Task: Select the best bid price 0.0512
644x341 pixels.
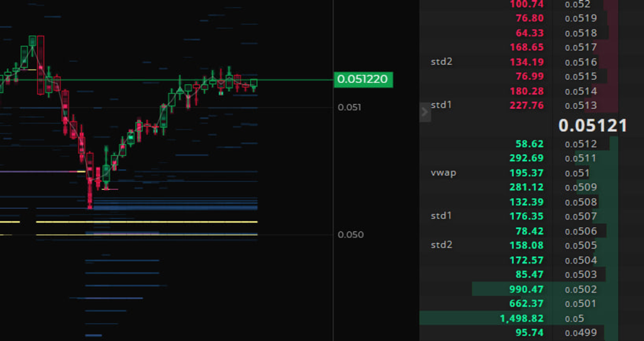Action: [578, 144]
